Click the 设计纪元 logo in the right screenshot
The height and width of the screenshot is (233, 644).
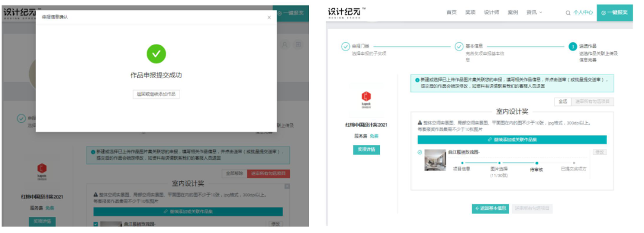pos(346,13)
